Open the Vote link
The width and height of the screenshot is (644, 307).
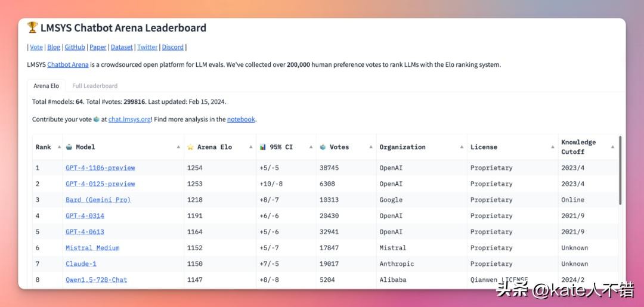[36, 47]
